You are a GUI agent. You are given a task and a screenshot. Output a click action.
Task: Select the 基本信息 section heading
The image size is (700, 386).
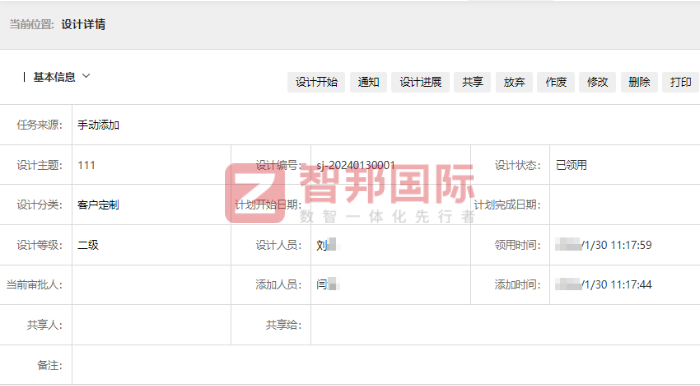coord(54,77)
